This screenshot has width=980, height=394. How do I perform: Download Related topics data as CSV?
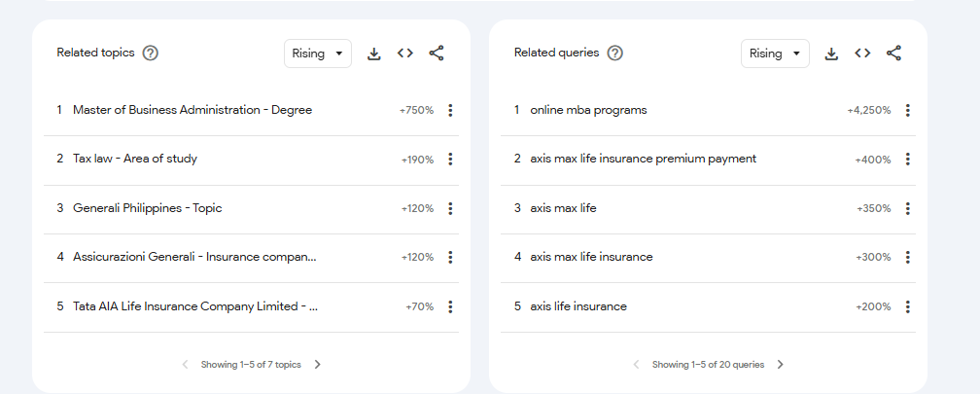coord(374,54)
